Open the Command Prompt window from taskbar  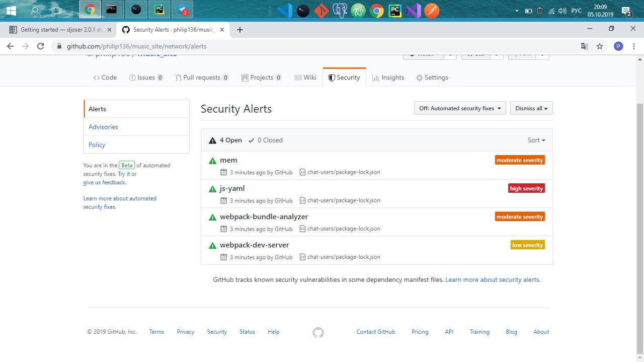(x=112, y=10)
